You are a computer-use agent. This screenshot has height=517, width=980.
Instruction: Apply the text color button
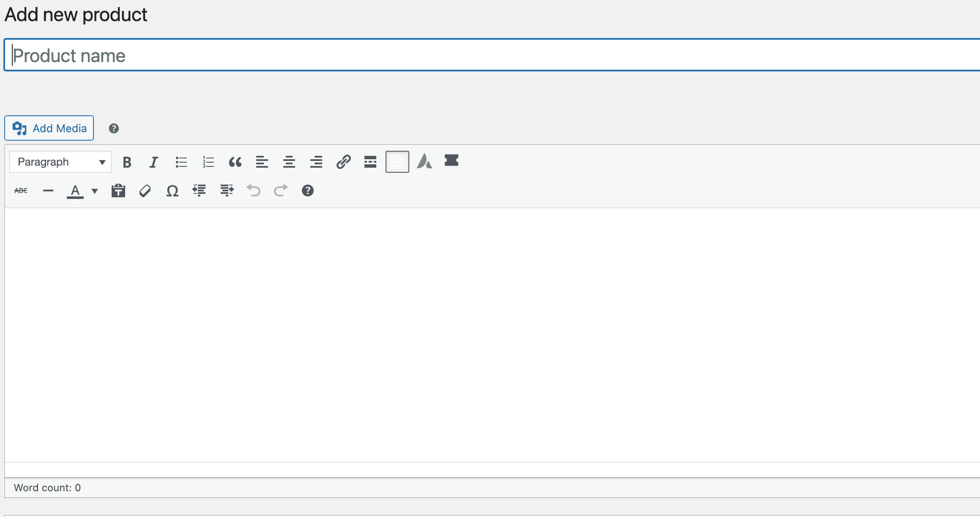click(75, 191)
